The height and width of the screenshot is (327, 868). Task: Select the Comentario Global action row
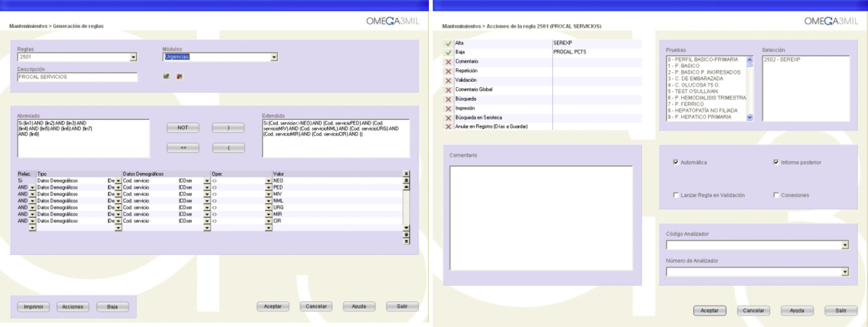[474, 89]
